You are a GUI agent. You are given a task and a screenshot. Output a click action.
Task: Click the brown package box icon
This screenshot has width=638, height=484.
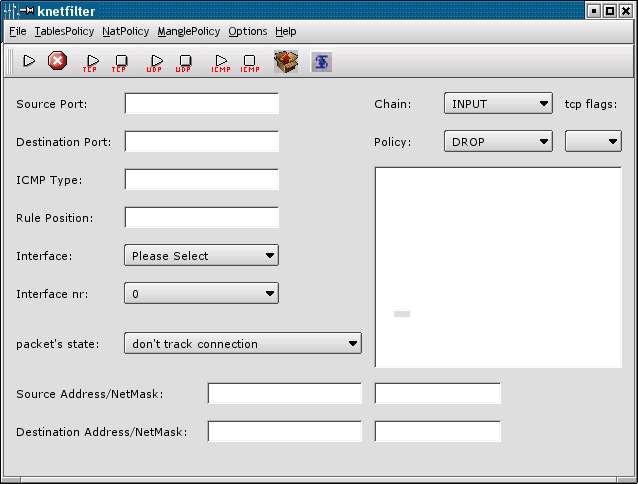point(286,62)
